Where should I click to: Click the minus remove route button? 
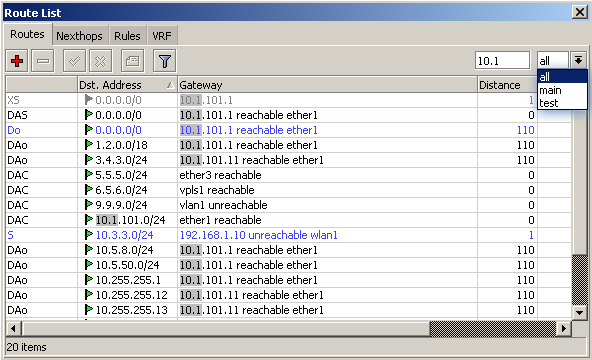tap(43, 61)
